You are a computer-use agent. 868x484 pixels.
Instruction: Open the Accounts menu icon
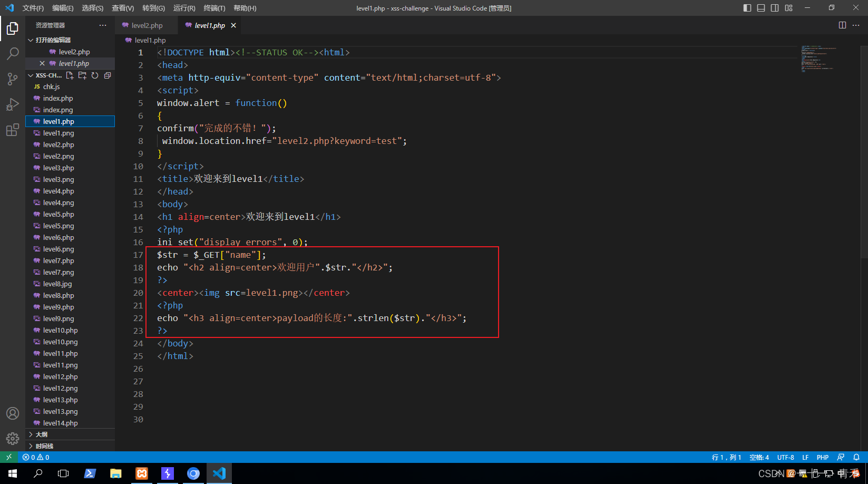13,413
